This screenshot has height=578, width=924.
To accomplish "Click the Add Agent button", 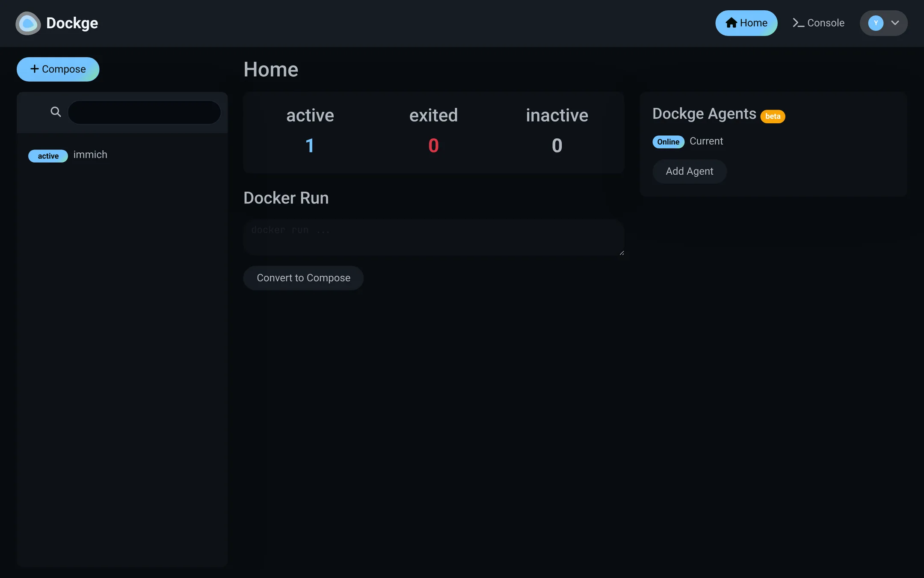I will [689, 171].
